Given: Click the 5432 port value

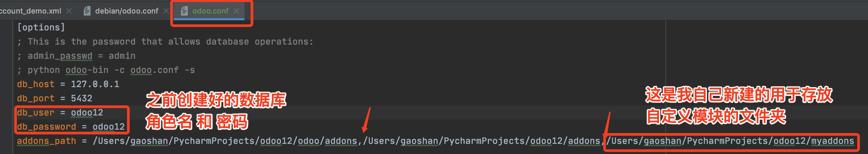Looking at the screenshot, I should (81, 98).
